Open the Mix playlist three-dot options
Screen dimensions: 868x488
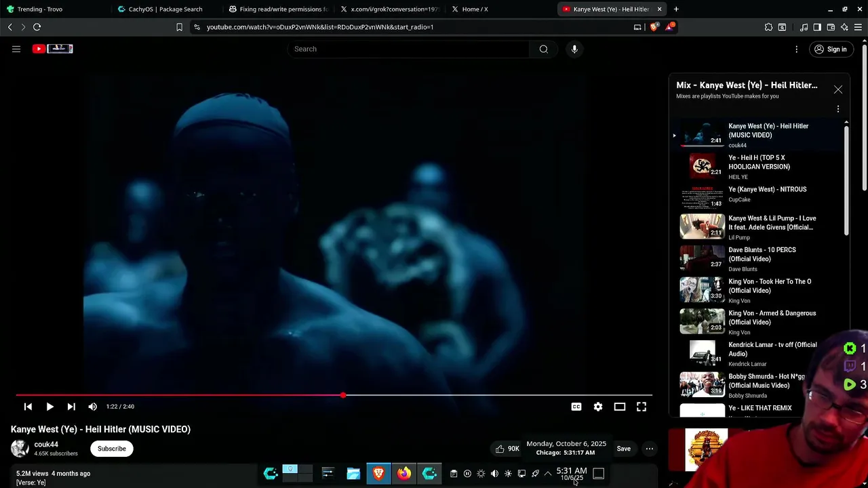click(838, 109)
